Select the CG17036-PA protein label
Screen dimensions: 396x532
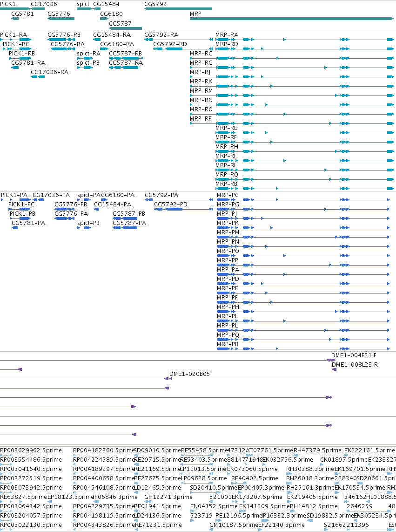[x=51, y=195]
